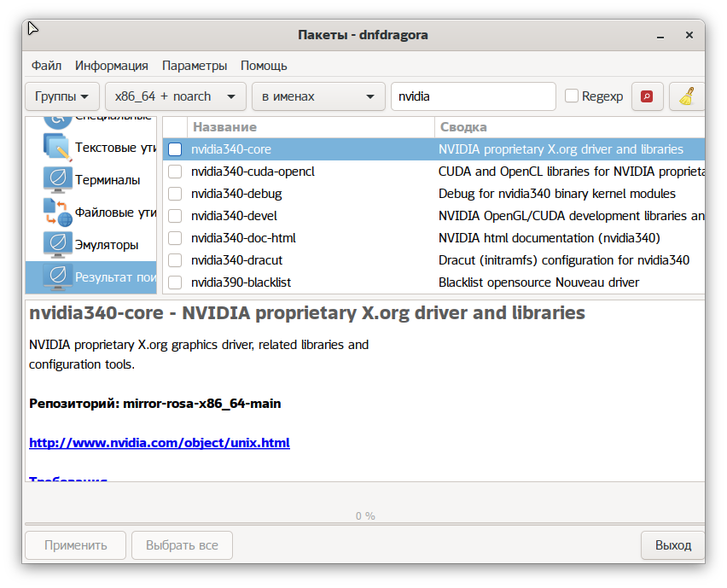Select the Emulators group icon
The height and width of the screenshot is (588, 727).
57,245
